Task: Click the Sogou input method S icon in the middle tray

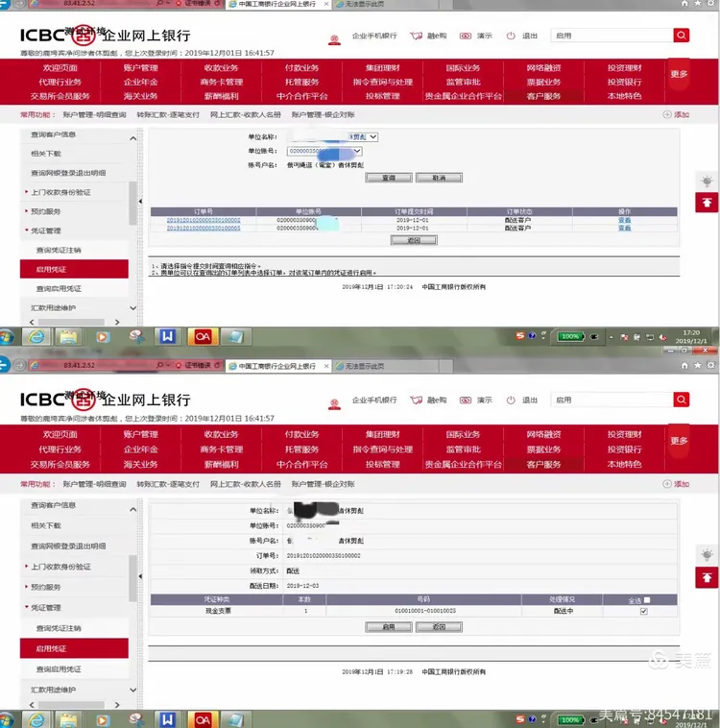Action: click(520, 336)
